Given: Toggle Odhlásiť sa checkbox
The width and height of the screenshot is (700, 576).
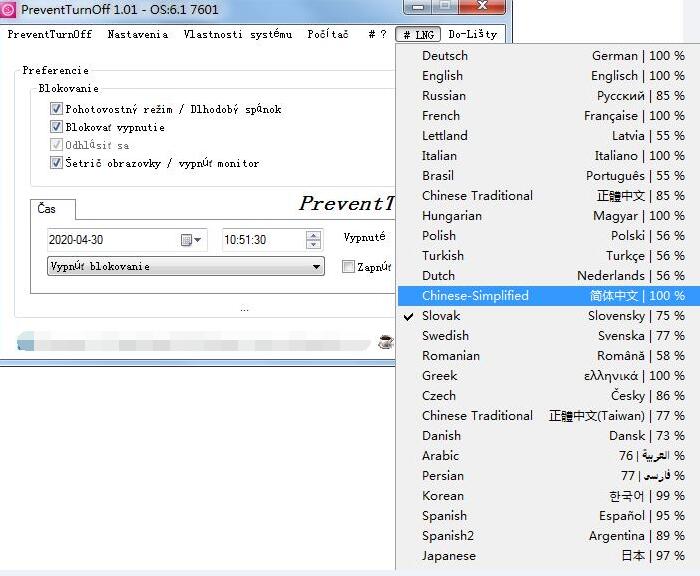Looking at the screenshot, I should click(56, 145).
